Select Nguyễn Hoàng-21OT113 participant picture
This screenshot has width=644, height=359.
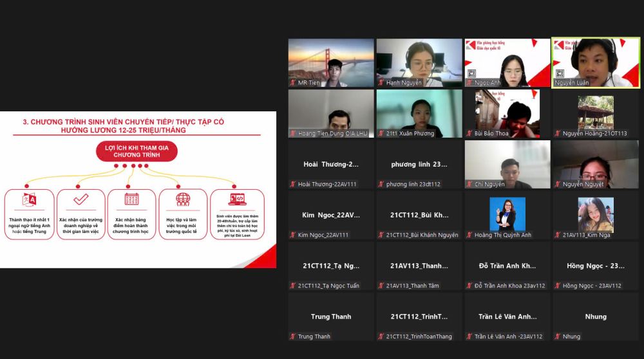[x=595, y=111]
